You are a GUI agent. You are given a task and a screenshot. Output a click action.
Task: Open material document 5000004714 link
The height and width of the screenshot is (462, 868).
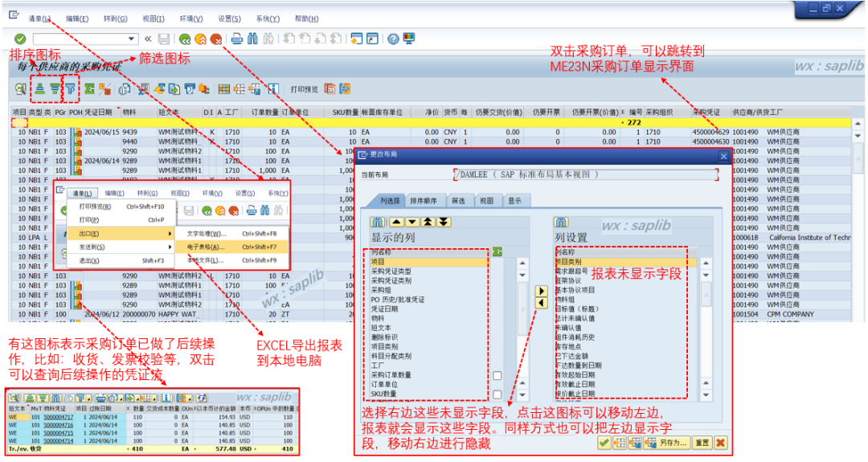(58, 441)
